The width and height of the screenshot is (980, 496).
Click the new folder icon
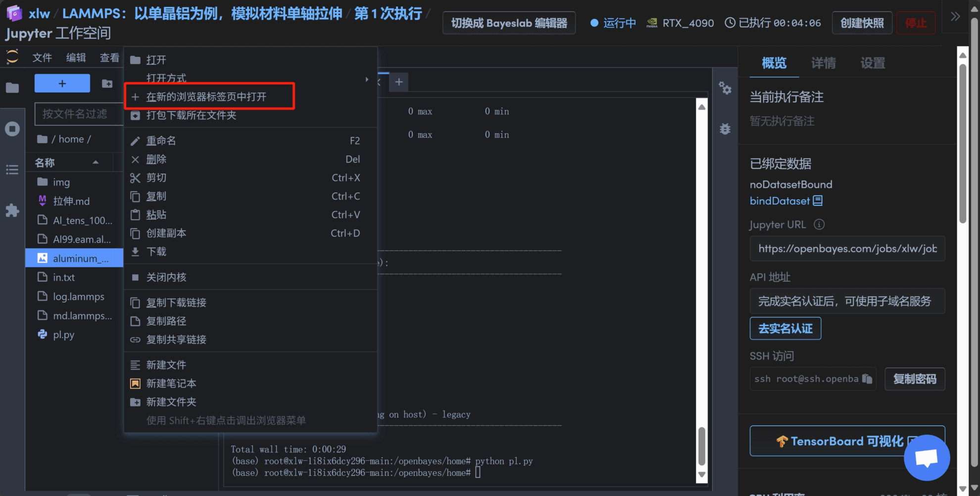coord(107,83)
